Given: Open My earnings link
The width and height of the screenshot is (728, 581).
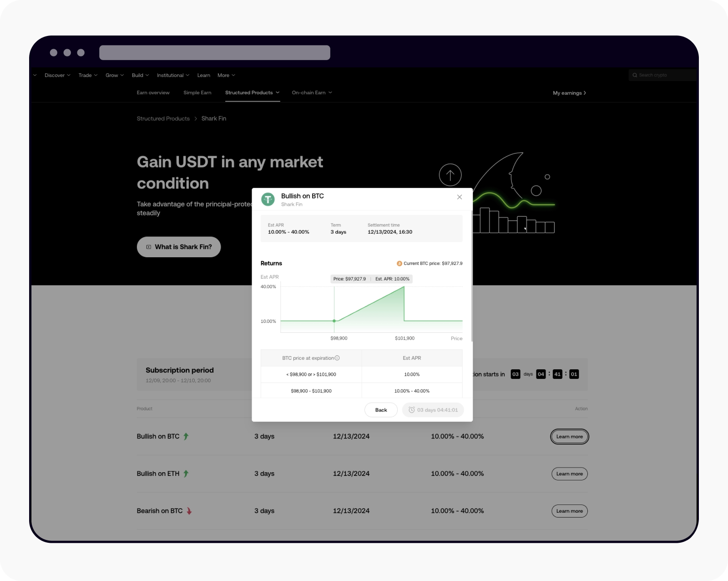Looking at the screenshot, I should click(569, 93).
